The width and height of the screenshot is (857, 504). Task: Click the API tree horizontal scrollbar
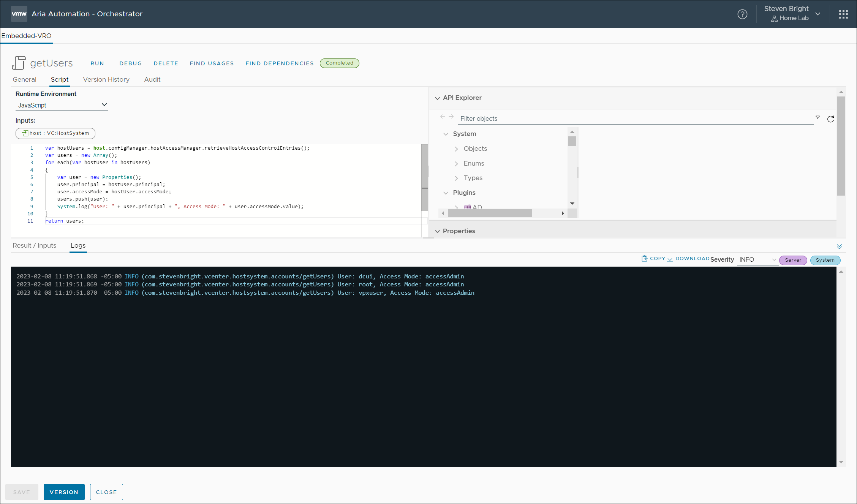click(x=490, y=213)
